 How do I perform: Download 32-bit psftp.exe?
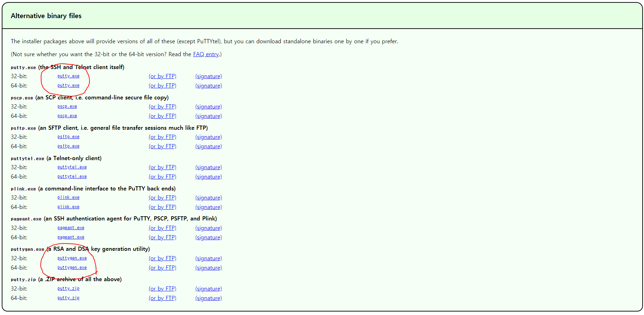(68, 137)
